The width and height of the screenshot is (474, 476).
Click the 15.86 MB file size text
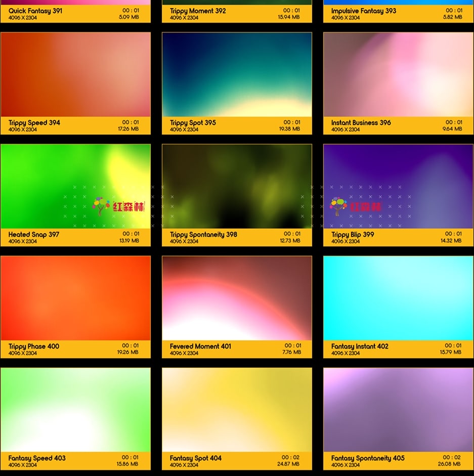pyautogui.click(x=127, y=464)
